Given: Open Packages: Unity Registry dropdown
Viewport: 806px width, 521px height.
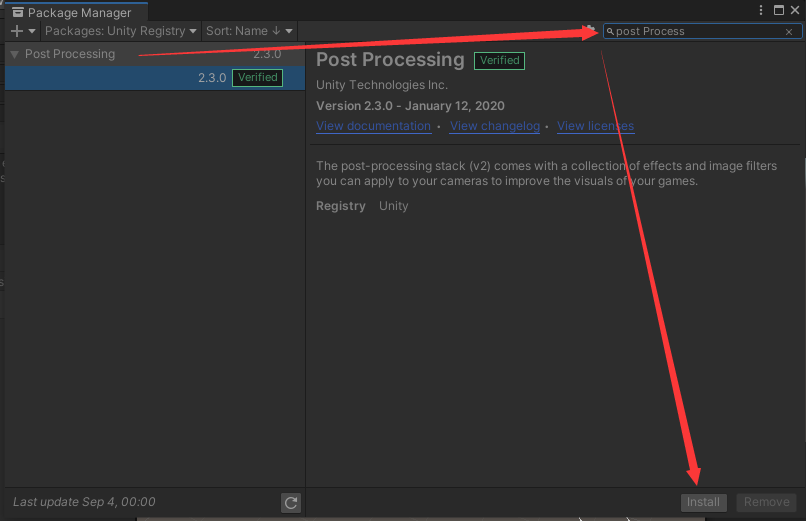Looking at the screenshot, I should (x=120, y=31).
